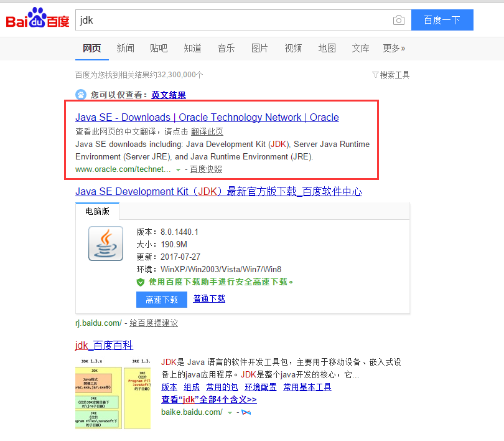Open the 视频 tab
Viewport: 504px width, 441px height.
click(293, 48)
